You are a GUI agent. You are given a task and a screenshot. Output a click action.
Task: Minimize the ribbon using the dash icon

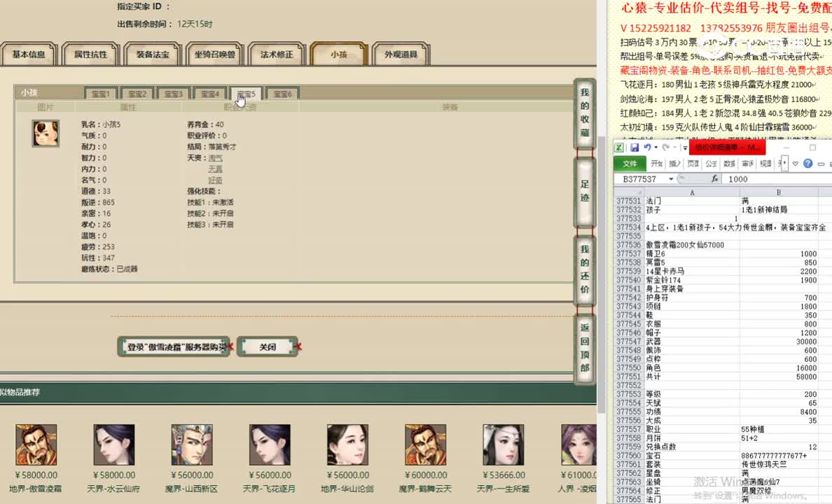[820, 164]
